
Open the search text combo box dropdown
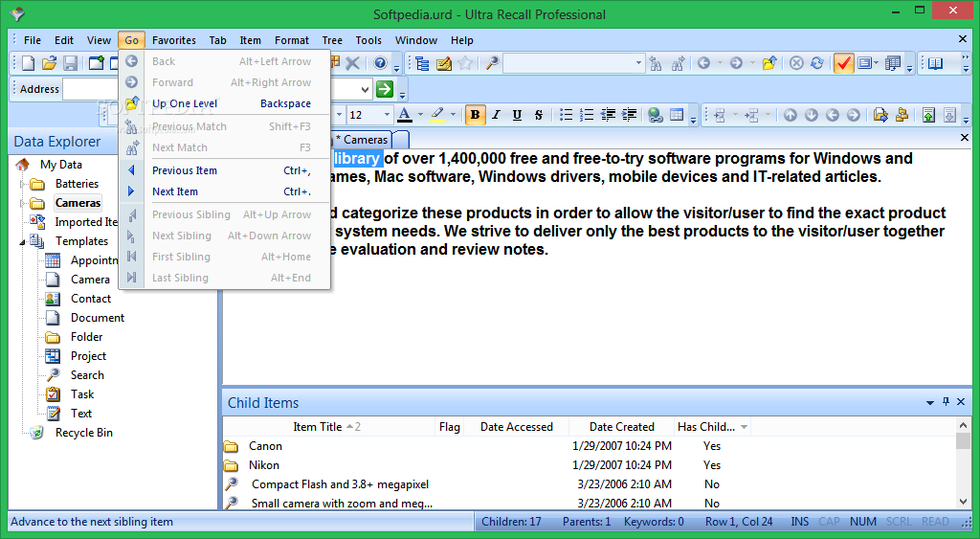click(638, 63)
